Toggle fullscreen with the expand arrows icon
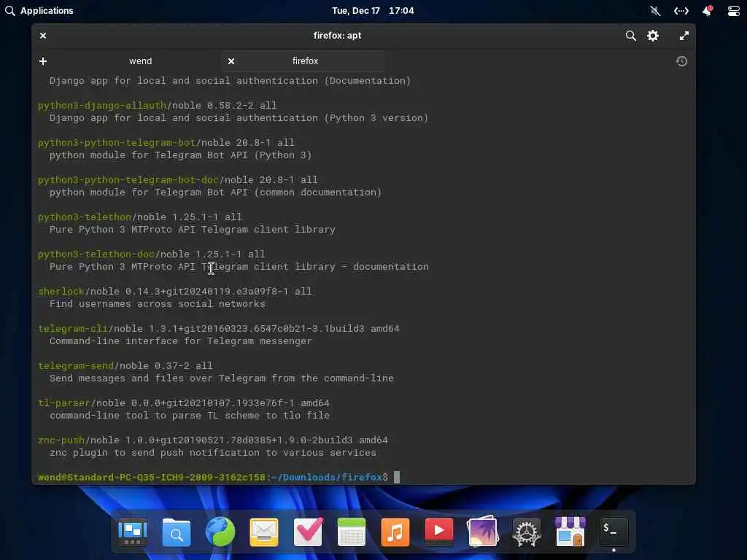Image resolution: width=747 pixels, height=560 pixels. 684,36
